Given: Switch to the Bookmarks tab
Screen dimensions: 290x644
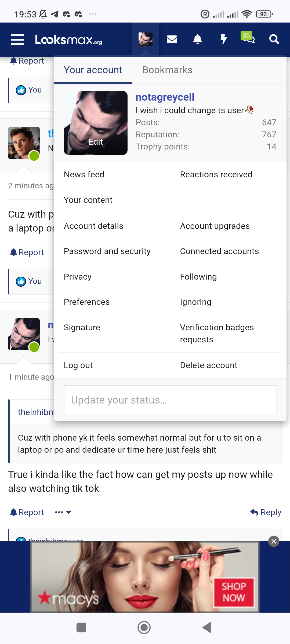Looking at the screenshot, I should tap(167, 70).
